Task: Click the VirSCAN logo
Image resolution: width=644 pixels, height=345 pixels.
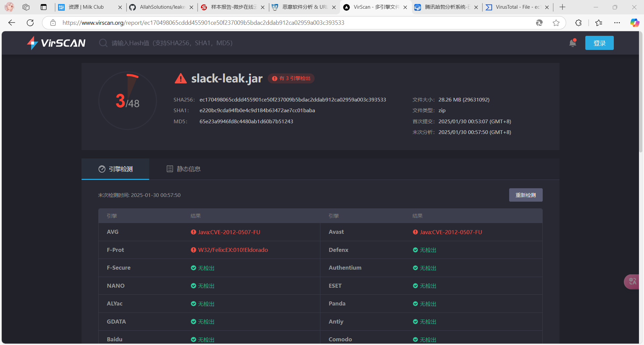Action: (x=56, y=43)
